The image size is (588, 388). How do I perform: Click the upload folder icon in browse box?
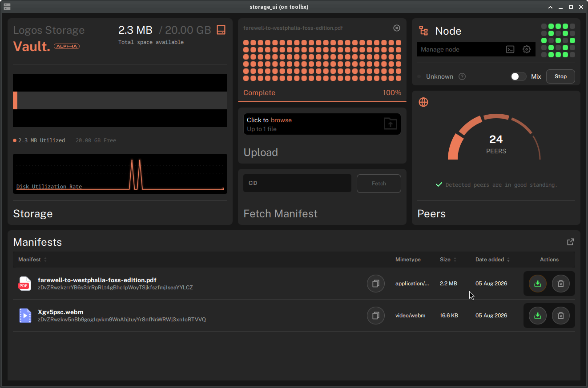coord(390,124)
